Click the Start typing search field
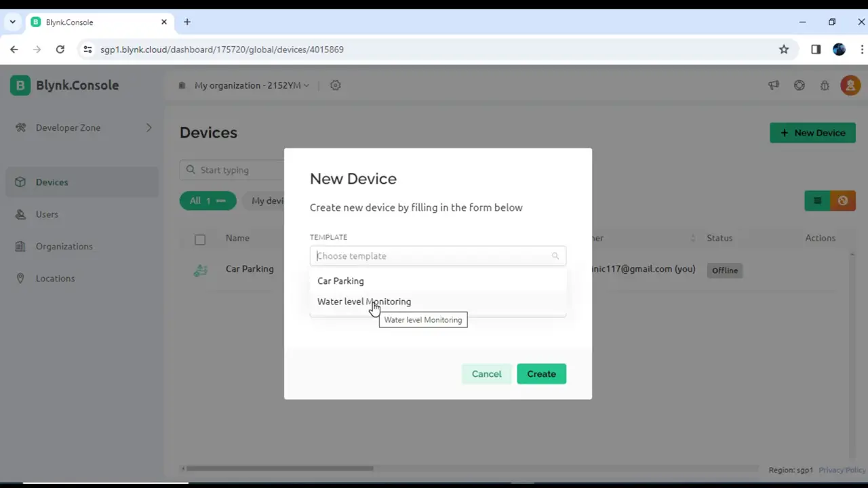This screenshot has width=868, height=488. tap(232, 170)
